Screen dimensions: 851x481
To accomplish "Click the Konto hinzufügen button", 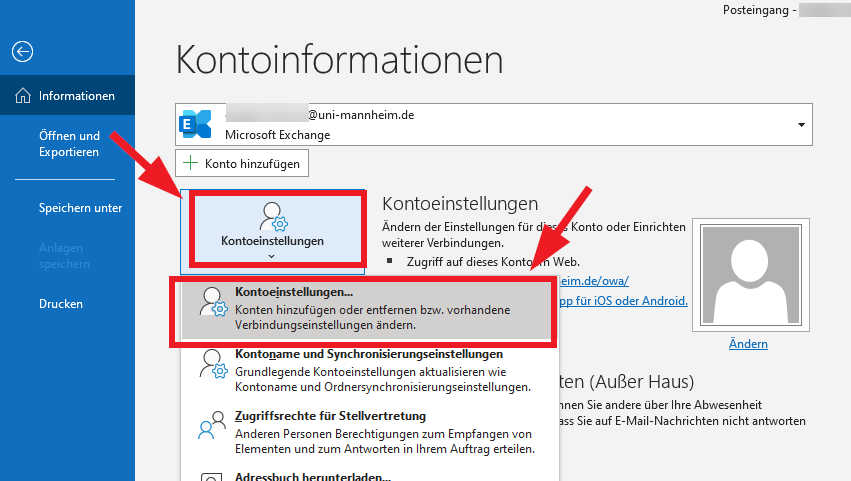I will (242, 163).
